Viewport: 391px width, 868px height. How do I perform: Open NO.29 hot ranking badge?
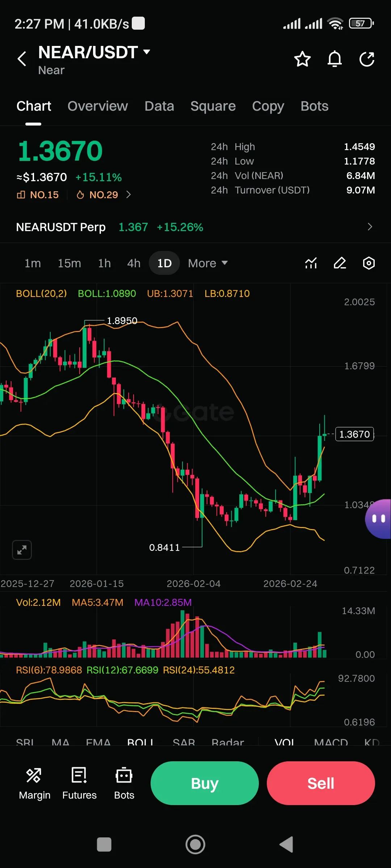[97, 195]
